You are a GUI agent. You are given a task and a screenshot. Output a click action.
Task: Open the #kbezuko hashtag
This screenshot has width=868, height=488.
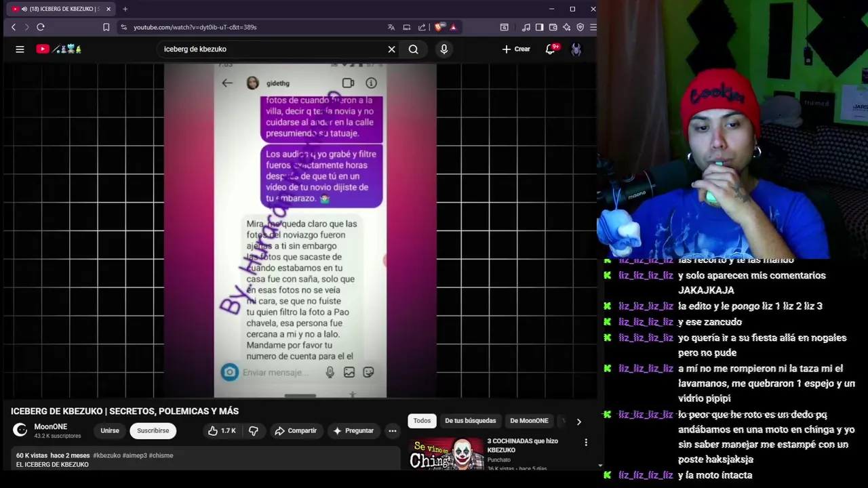(106, 455)
